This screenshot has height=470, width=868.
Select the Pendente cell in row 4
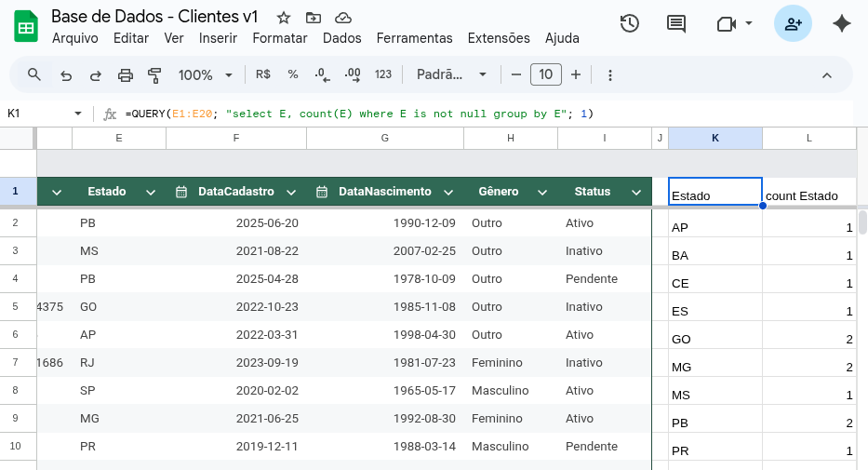605,279
